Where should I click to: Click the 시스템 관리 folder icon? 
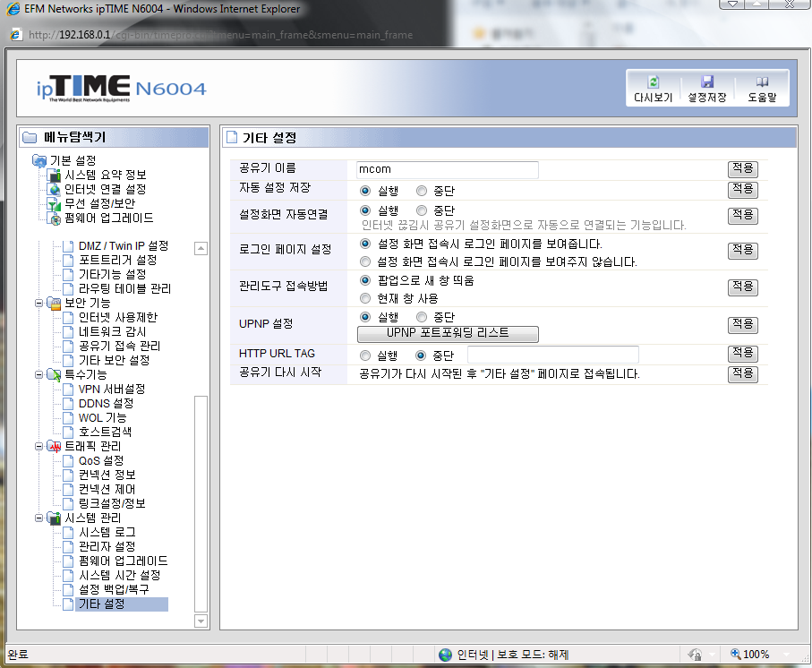click(x=54, y=518)
